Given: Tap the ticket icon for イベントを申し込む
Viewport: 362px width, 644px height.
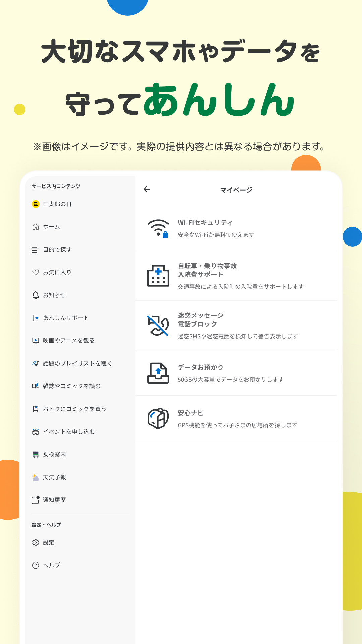Looking at the screenshot, I should (36, 432).
